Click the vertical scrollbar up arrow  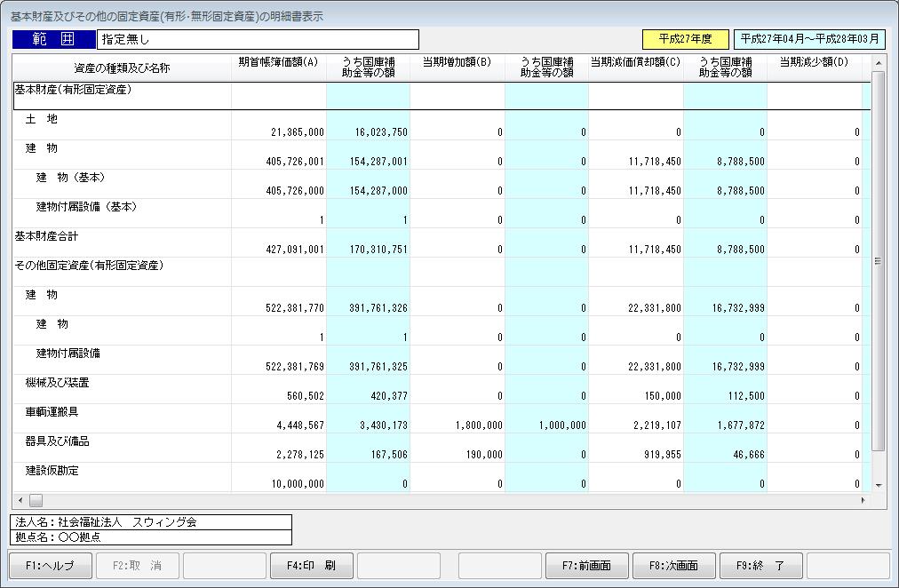(x=878, y=63)
